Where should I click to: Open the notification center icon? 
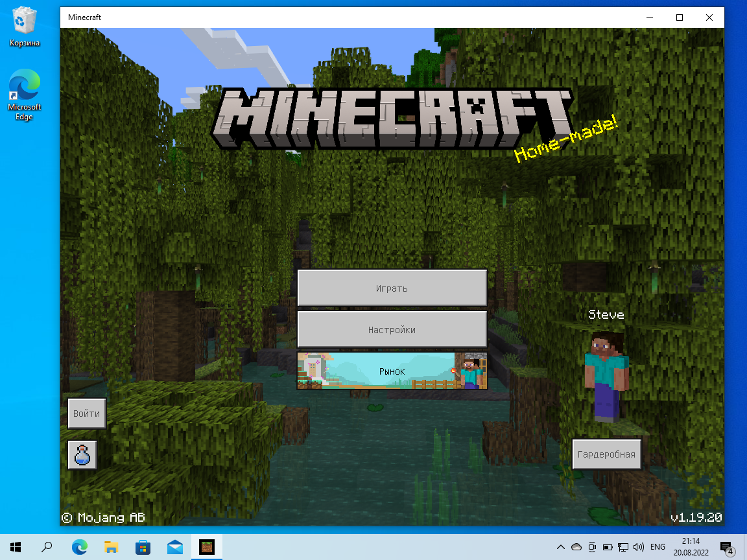[726, 548]
